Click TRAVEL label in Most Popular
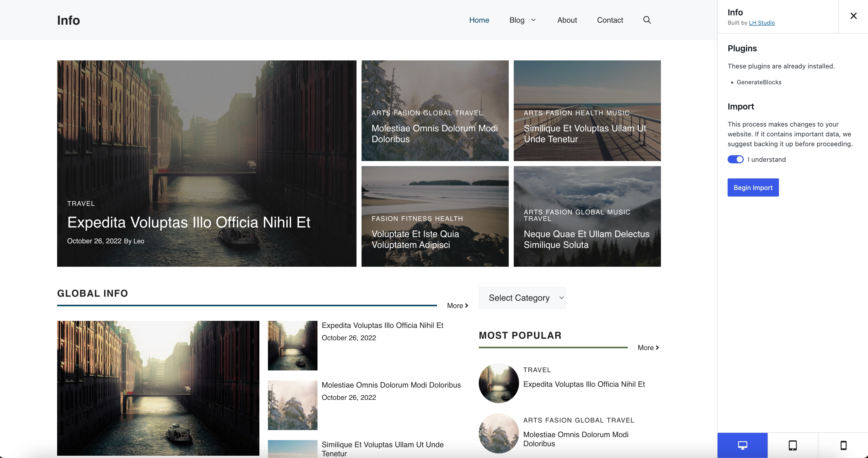The image size is (868, 458). (537, 370)
